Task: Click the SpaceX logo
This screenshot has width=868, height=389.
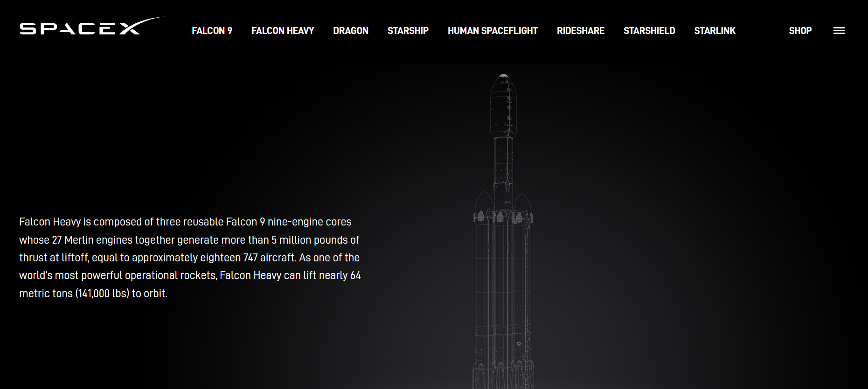Action: point(92,26)
